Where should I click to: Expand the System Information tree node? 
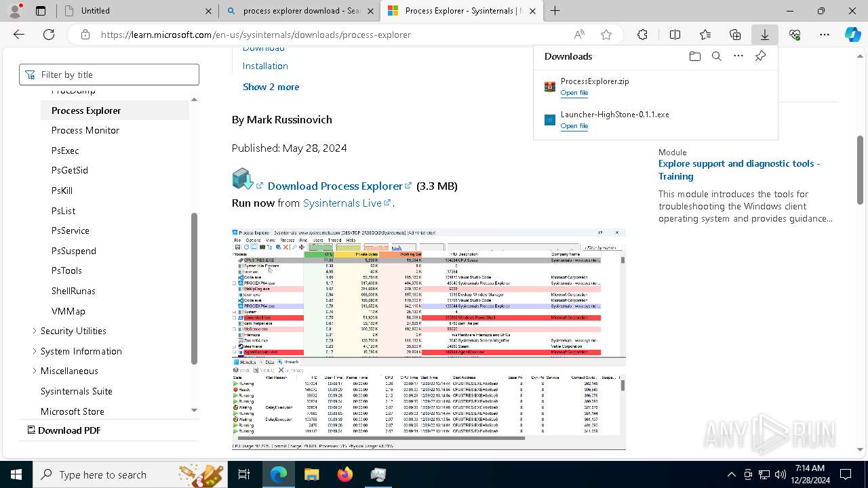35,351
